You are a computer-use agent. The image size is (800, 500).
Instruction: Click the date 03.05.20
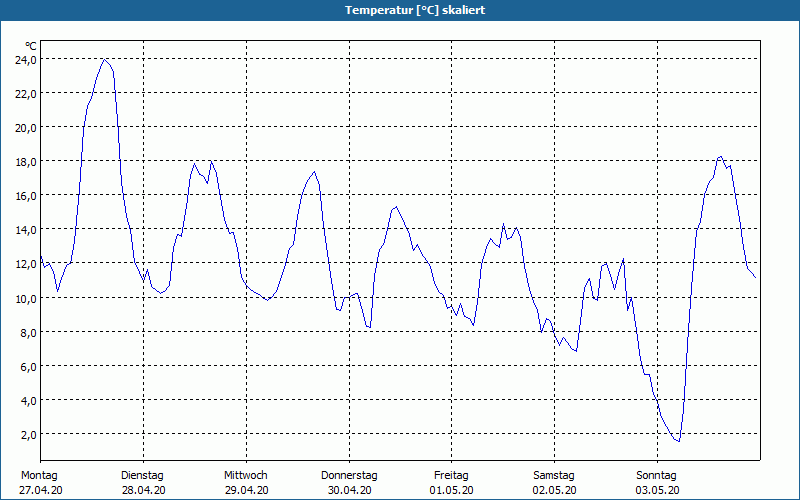click(657, 490)
